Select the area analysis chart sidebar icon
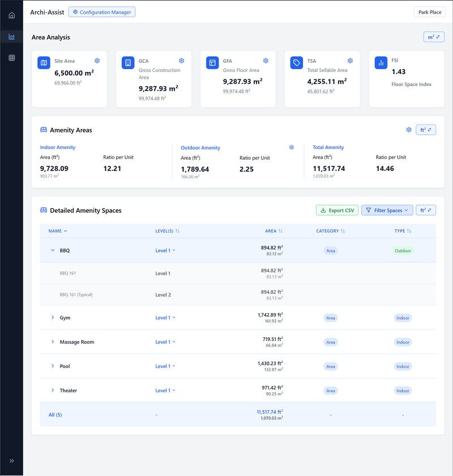 (x=11, y=37)
